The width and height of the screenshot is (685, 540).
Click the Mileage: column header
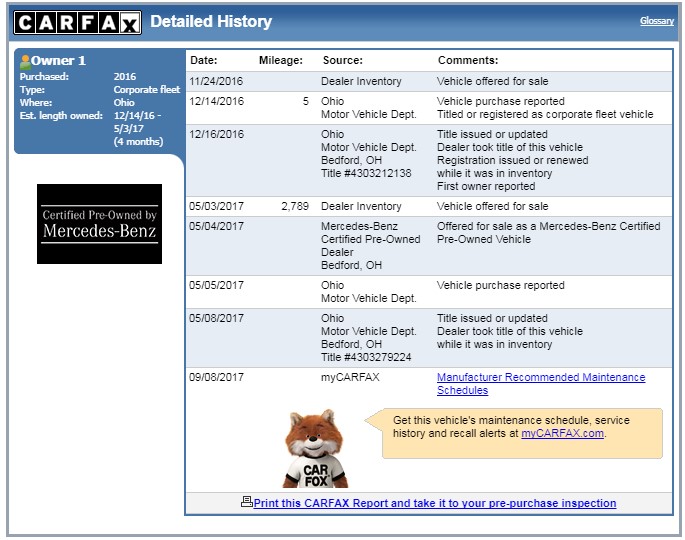(x=280, y=60)
